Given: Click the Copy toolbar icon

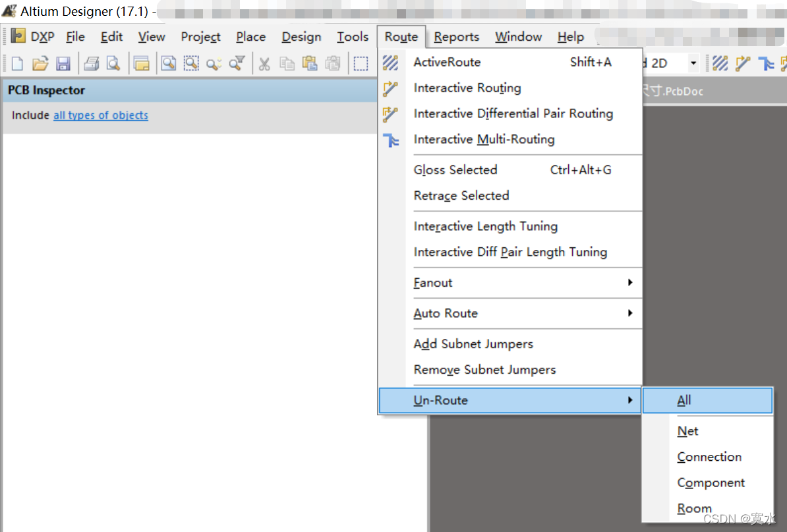Looking at the screenshot, I should [x=287, y=64].
